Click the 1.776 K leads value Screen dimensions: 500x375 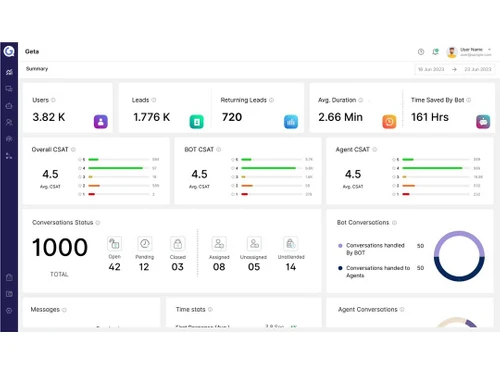click(x=152, y=117)
